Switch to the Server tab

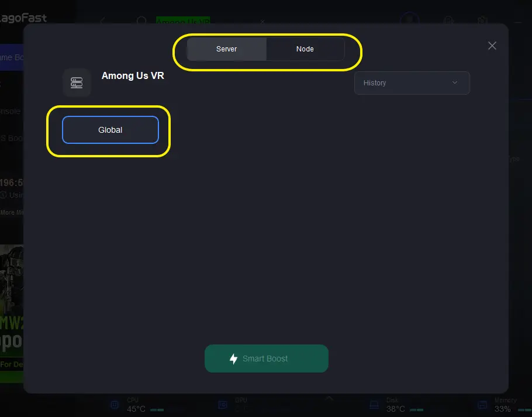click(x=226, y=49)
